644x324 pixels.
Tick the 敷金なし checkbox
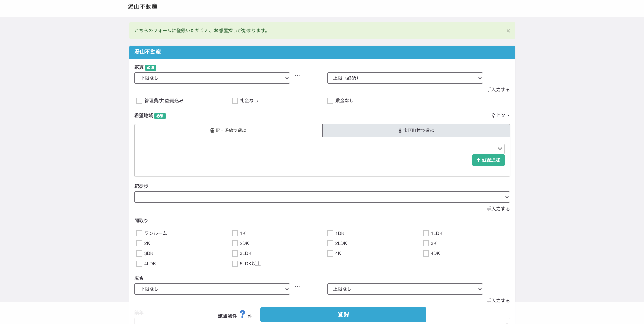pyautogui.click(x=330, y=101)
